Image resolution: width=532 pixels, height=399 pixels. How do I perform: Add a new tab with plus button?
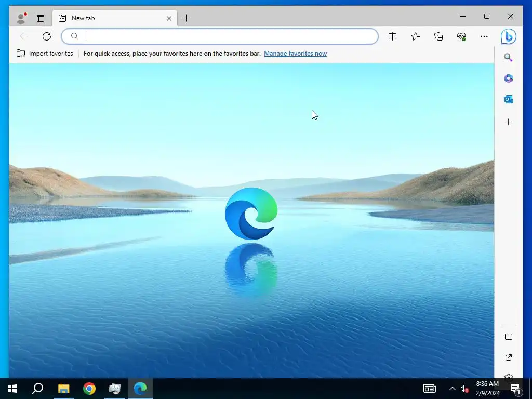pyautogui.click(x=187, y=18)
